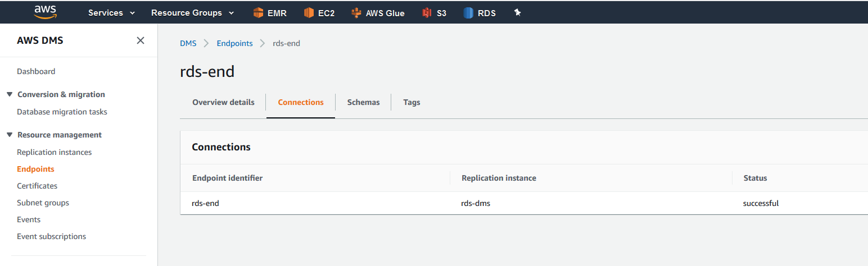The height and width of the screenshot is (266, 868).
Task: Open the EMR service shortcut icon
Action: pyautogui.click(x=259, y=13)
